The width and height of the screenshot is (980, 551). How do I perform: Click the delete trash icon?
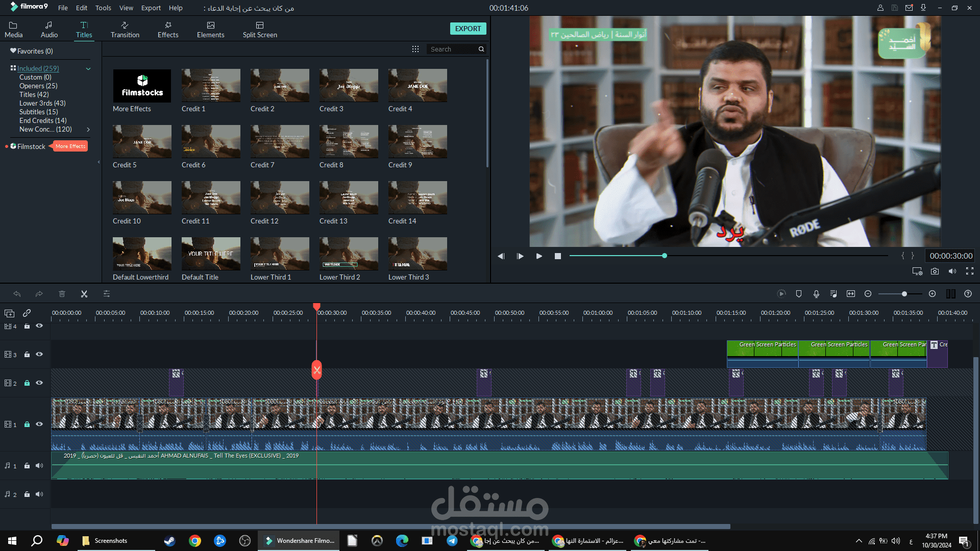[62, 294]
